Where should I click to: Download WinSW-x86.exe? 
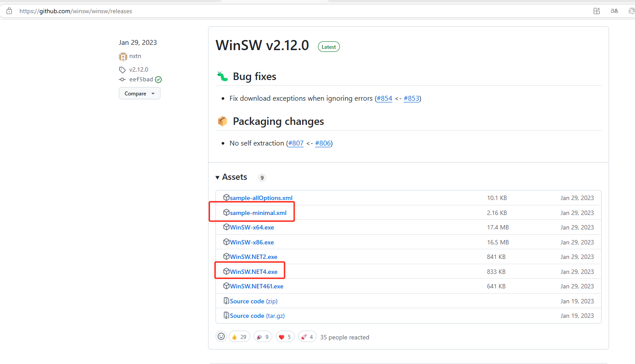tap(252, 242)
